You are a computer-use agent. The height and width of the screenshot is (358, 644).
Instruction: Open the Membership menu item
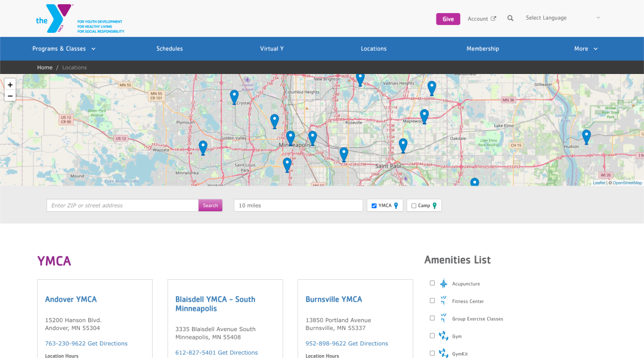pos(482,49)
